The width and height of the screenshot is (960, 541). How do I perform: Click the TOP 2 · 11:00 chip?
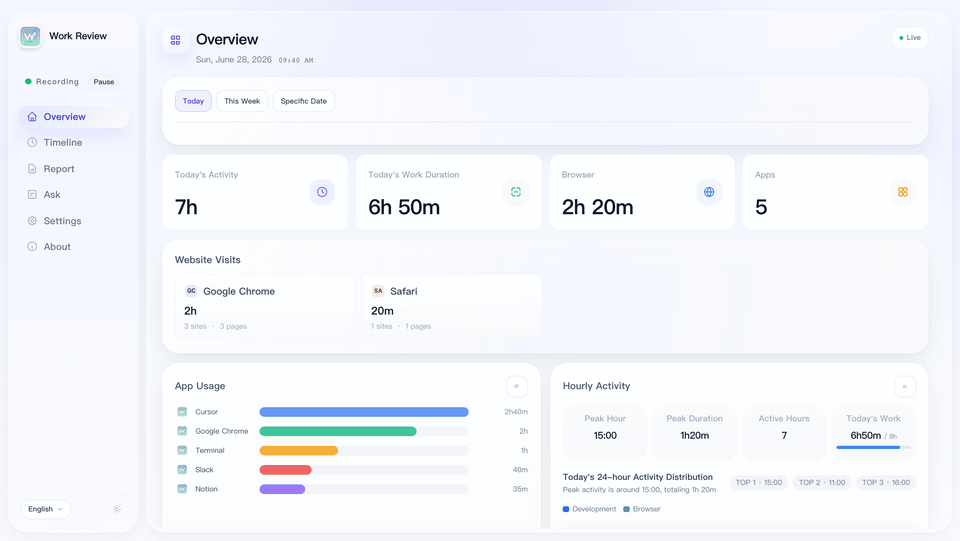(822, 482)
